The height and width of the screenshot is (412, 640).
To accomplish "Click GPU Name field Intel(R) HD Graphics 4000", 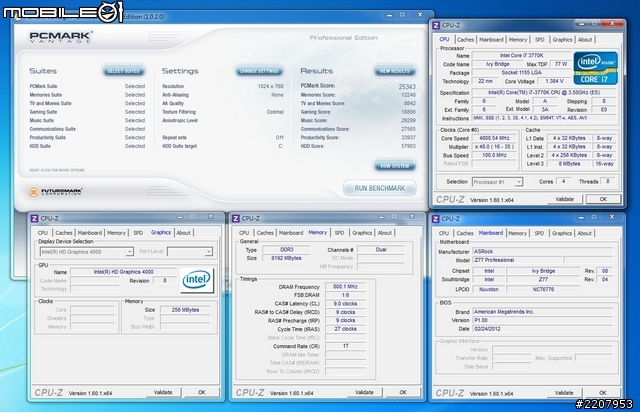I will pyautogui.click(x=124, y=272).
